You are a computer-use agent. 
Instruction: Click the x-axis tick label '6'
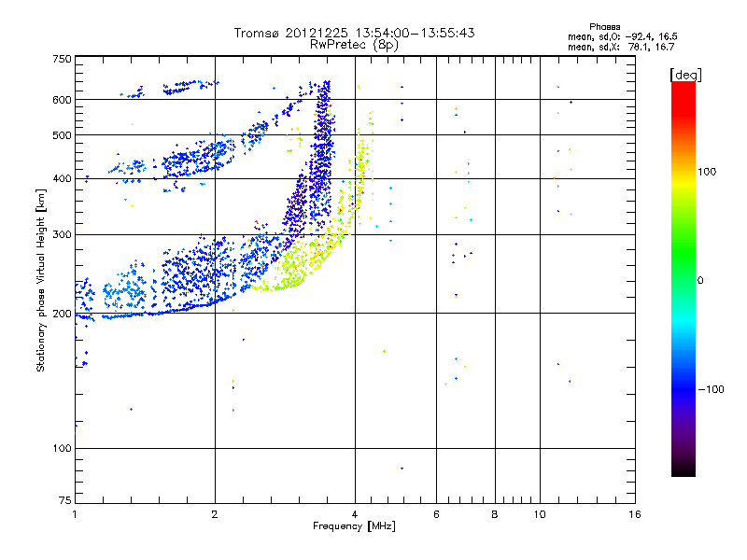coord(436,514)
